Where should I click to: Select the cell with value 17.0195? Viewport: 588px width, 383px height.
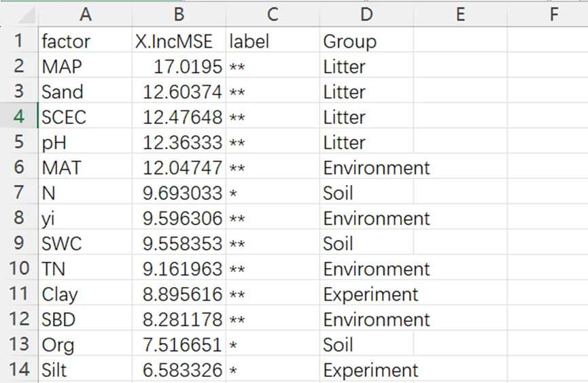pyautogui.click(x=178, y=67)
